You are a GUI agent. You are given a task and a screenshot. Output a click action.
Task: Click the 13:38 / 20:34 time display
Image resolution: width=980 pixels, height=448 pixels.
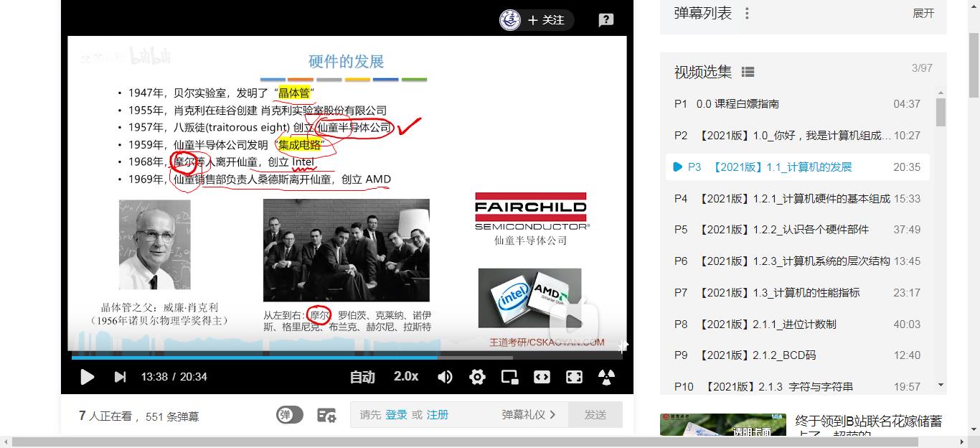pos(174,377)
